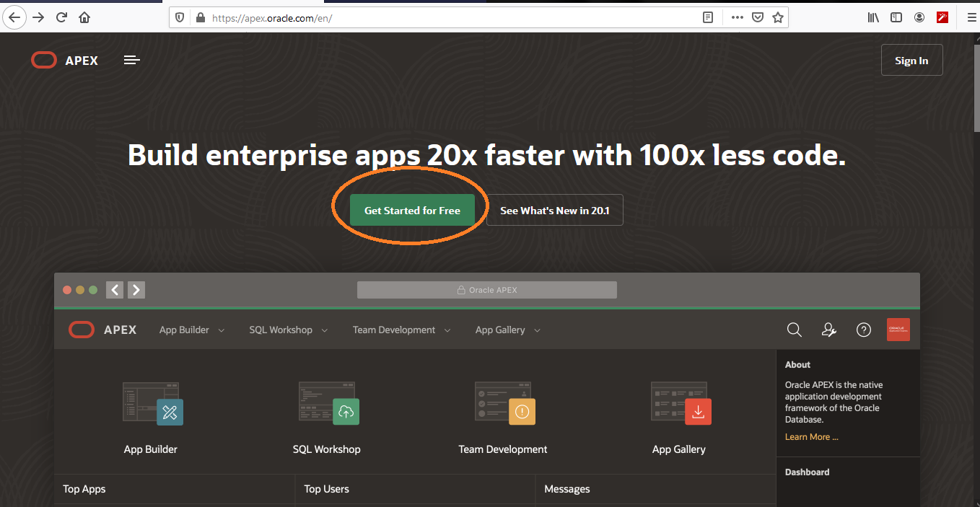Click the Sign In button
Viewport: 980px width, 507px height.
point(911,61)
